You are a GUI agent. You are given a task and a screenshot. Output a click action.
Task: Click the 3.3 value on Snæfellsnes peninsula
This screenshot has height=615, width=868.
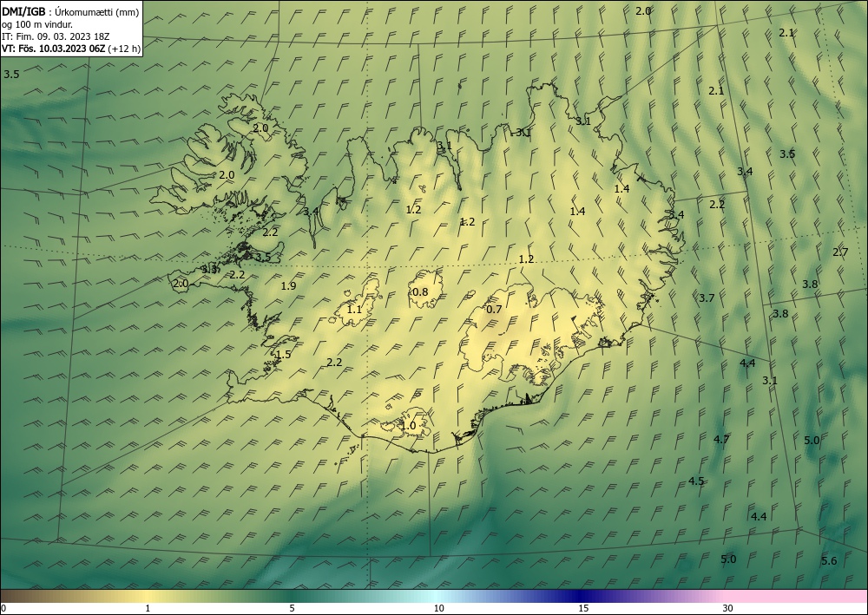(209, 270)
